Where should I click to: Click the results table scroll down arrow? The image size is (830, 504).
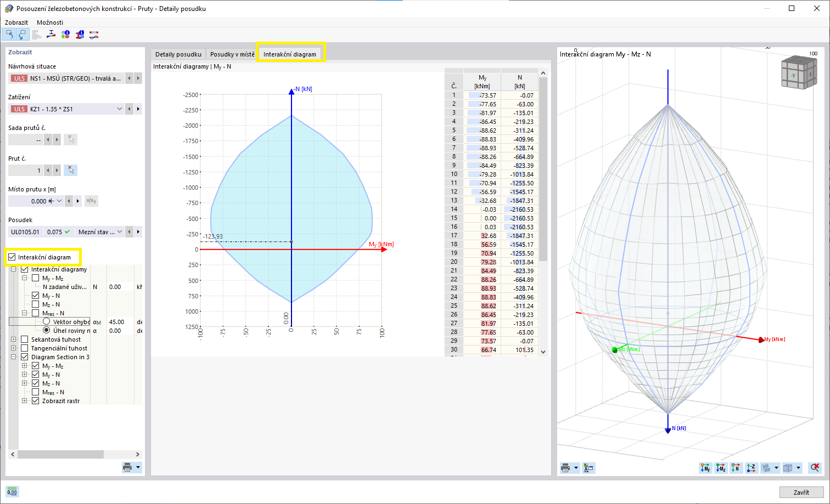point(543,352)
